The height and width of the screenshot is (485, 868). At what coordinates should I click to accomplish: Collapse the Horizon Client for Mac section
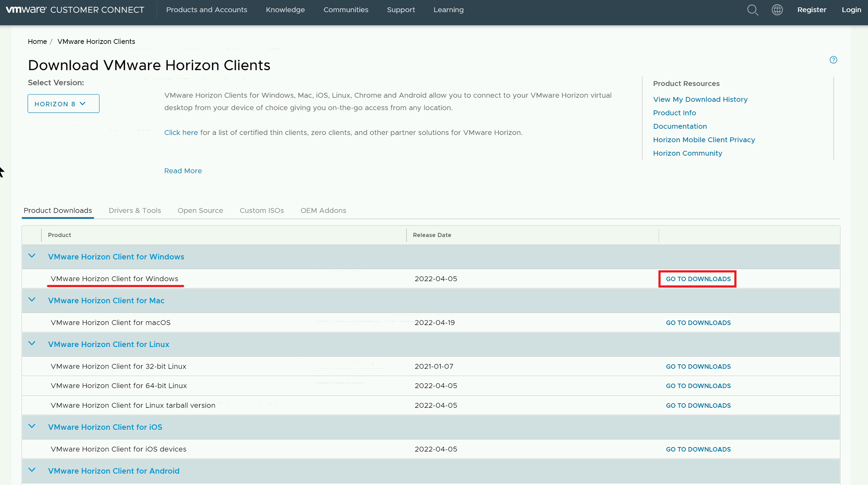pyautogui.click(x=32, y=300)
